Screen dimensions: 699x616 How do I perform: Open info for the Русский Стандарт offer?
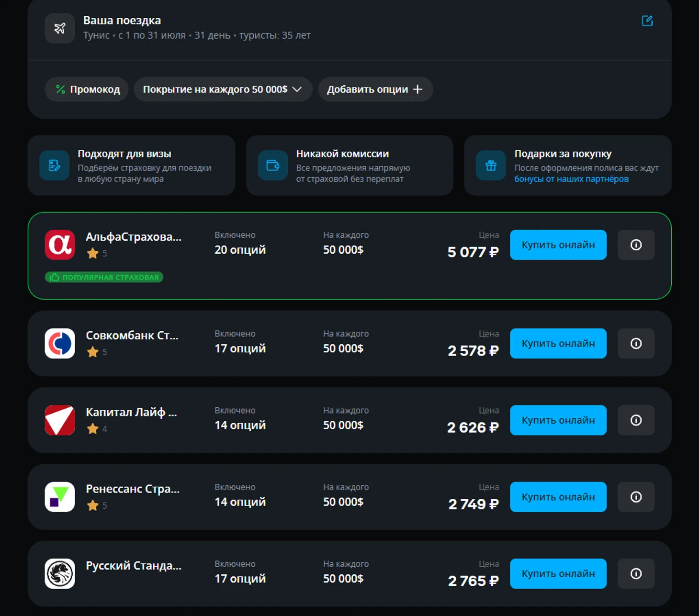(636, 573)
